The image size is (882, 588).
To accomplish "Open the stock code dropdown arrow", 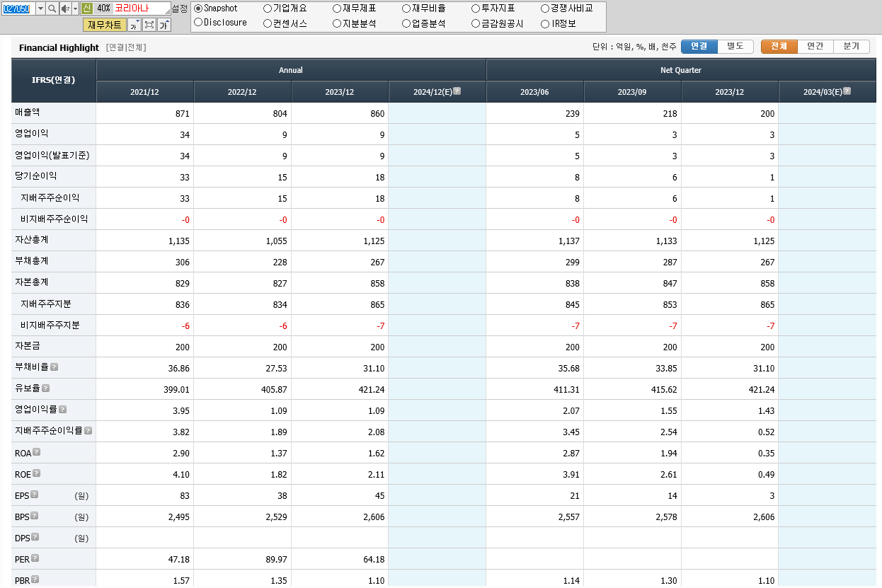I will 40,8.
